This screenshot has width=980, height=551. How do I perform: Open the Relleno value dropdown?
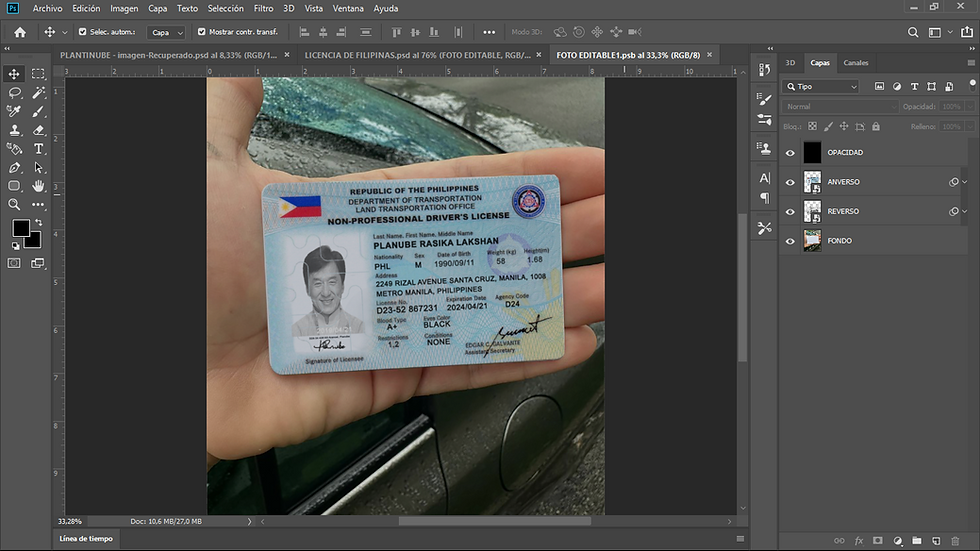point(970,126)
